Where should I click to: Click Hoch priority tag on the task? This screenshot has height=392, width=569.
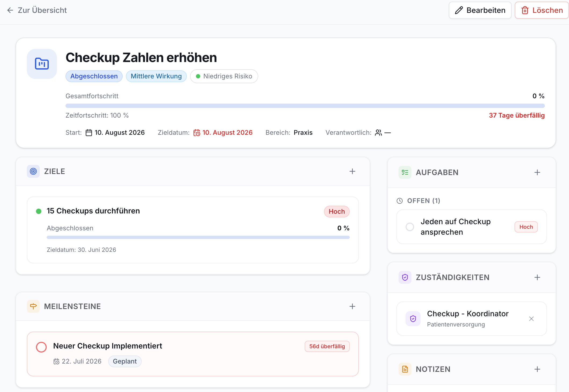coord(526,227)
